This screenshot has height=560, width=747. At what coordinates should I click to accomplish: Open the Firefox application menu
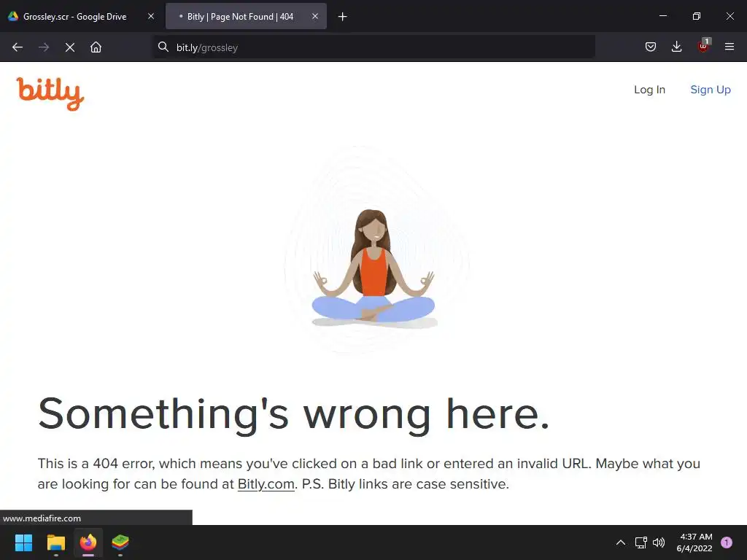(729, 47)
